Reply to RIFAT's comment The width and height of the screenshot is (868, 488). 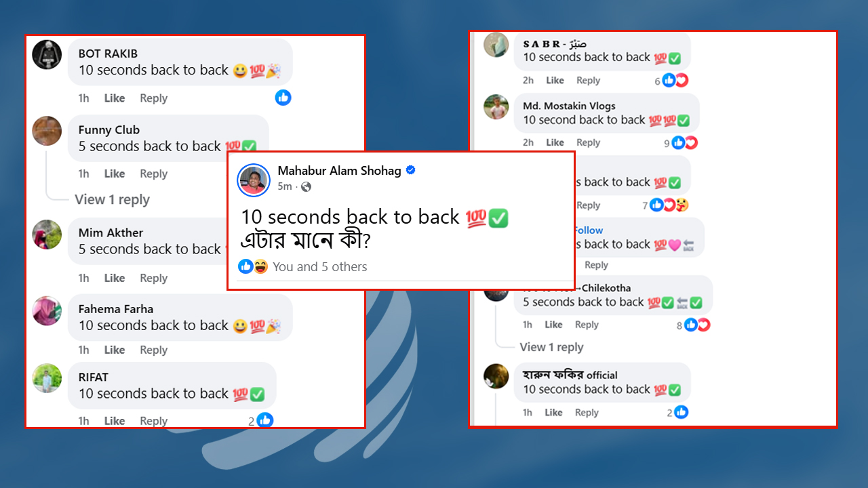[x=153, y=421]
